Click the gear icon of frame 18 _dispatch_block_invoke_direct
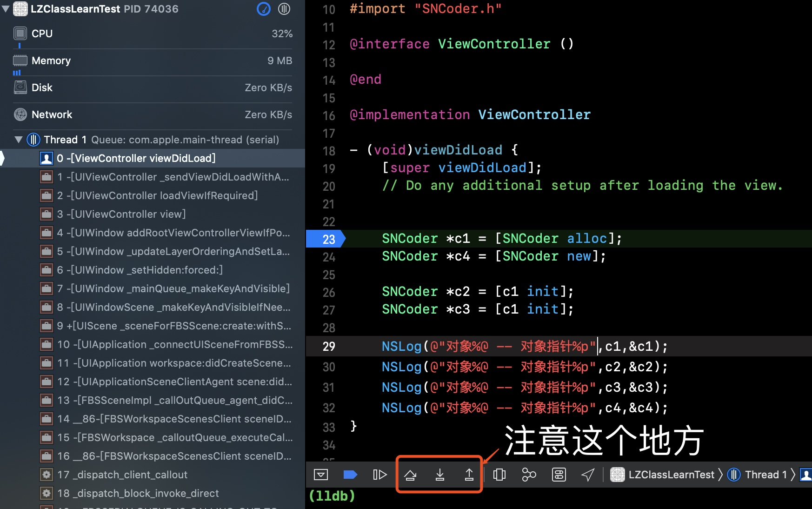 click(x=47, y=493)
